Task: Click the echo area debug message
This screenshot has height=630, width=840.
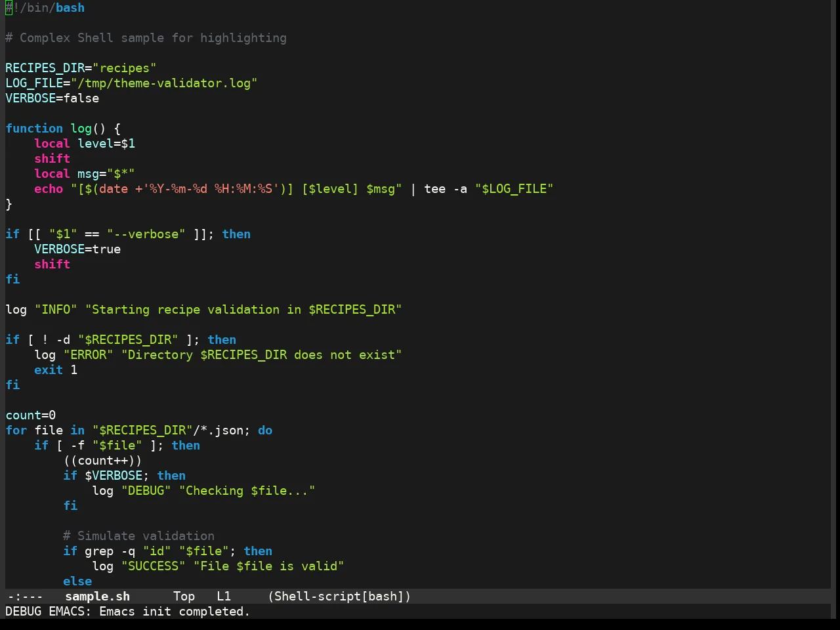Action: click(128, 612)
